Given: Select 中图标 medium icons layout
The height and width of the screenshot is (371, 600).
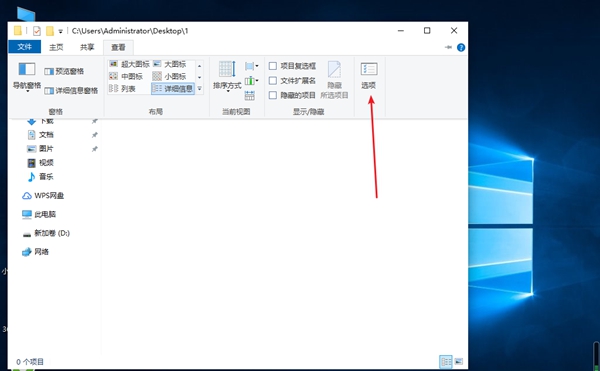Looking at the screenshot, I should (x=126, y=76).
